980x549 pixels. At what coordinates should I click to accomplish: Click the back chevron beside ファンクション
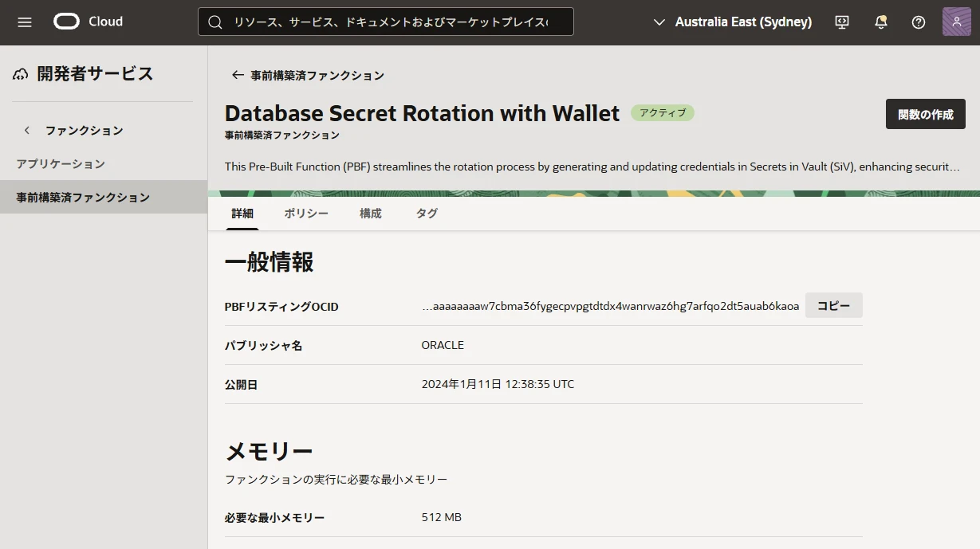coord(27,130)
